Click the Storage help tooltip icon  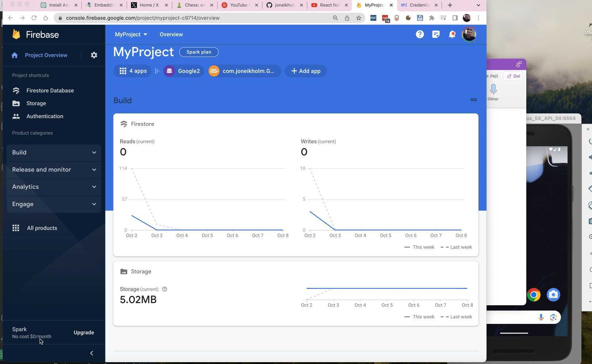tap(165, 289)
